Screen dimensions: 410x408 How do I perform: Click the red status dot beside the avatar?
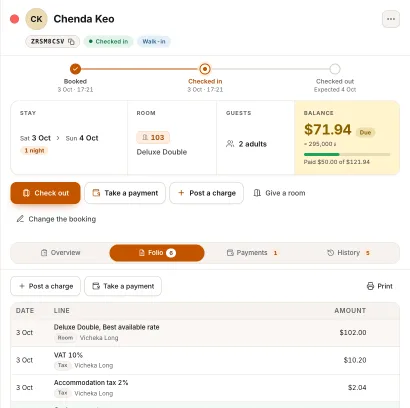click(14, 19)
